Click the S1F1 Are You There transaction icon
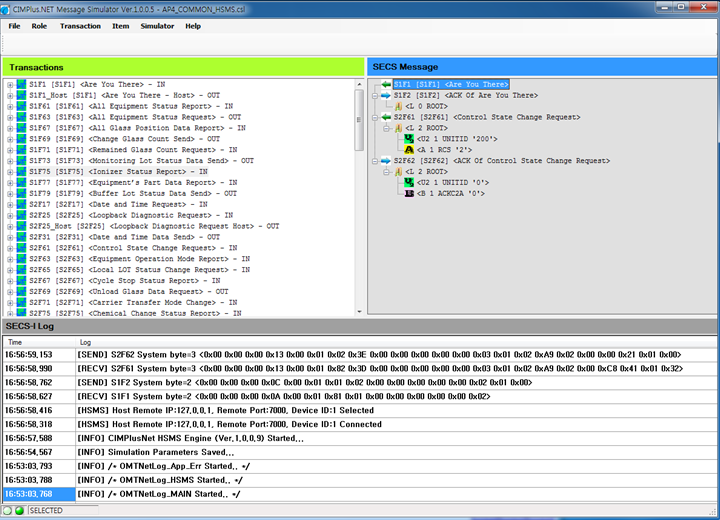The width and height of the screenshot is (720, 520). click(x=21, y=84)
